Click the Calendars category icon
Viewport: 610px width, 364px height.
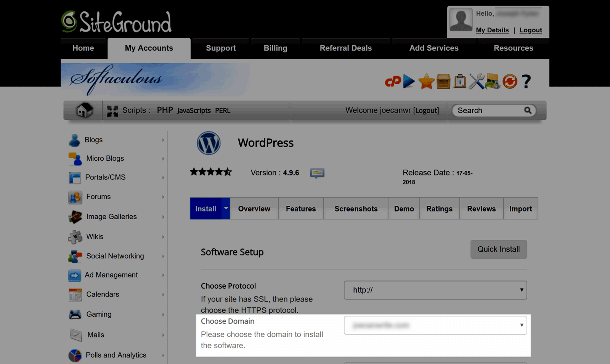[x=75, y=295]
